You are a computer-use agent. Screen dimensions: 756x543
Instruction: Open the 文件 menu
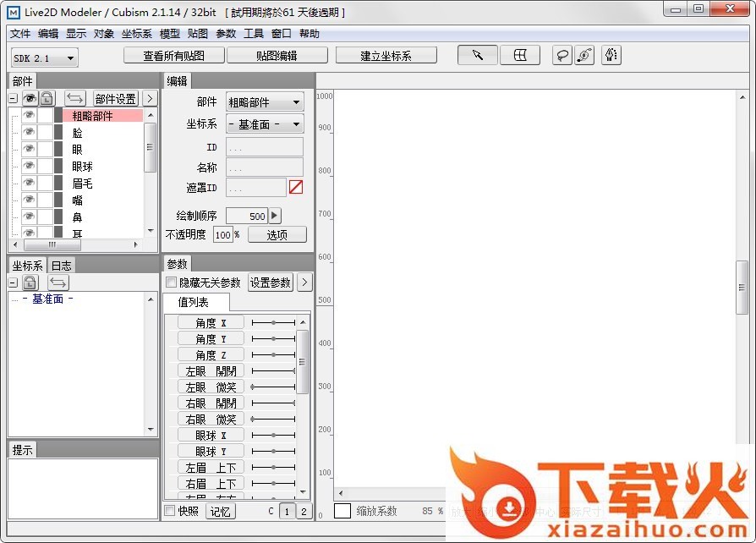point(20,33)
